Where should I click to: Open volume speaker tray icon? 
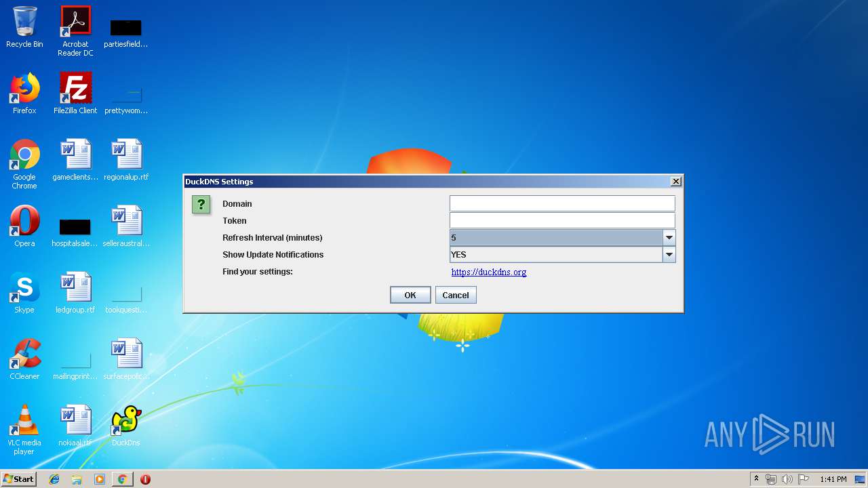coord(787,479)
